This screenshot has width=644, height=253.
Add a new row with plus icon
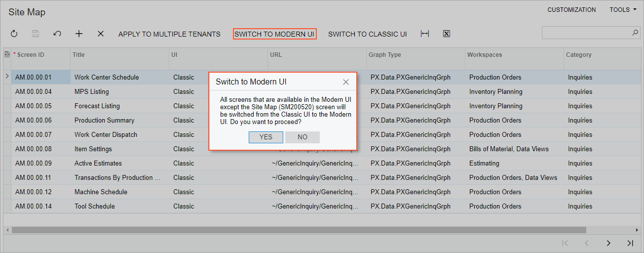click(x=79, y=34)
